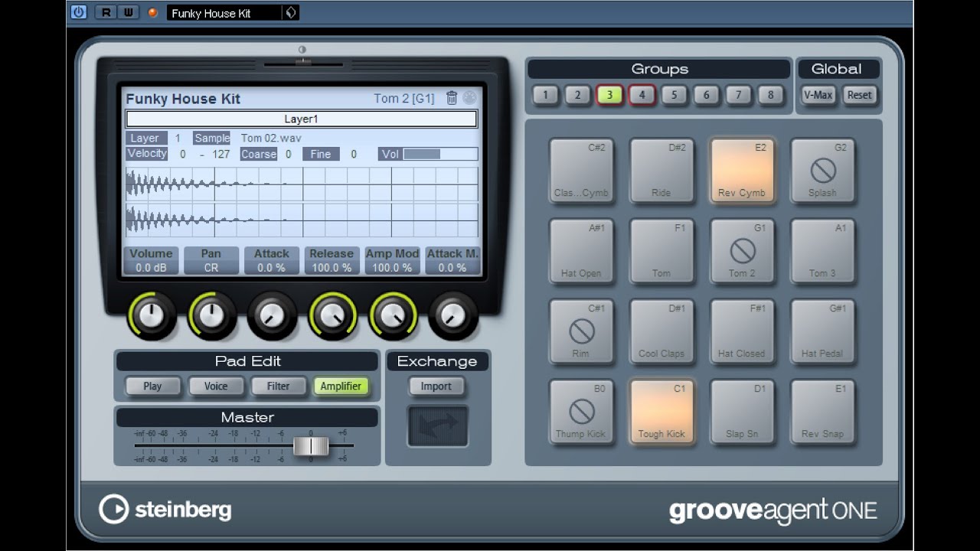Image resolution: width=980 pixels, height=551 pixels.
Task: Click the muted Tom 2 pad G1
Action: coord(742,250)
